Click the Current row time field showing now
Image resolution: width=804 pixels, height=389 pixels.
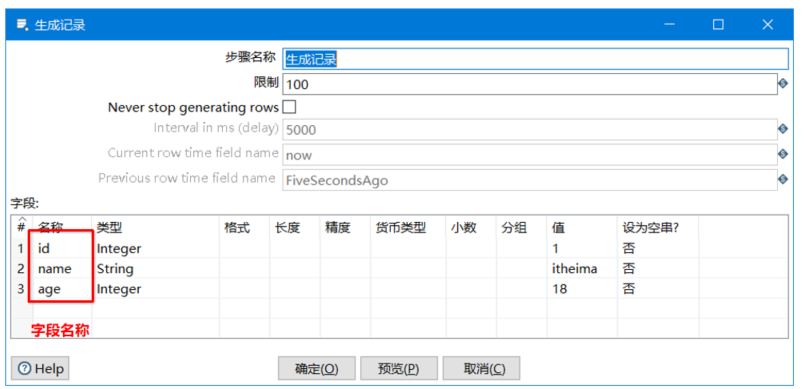coord(530,154)
